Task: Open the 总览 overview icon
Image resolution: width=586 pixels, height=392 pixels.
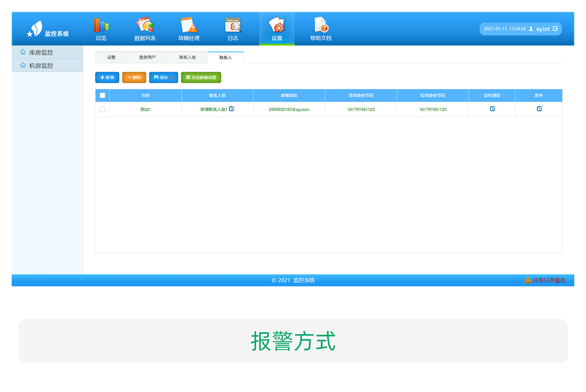Action: pyautogui.click(x=101, y=25)
